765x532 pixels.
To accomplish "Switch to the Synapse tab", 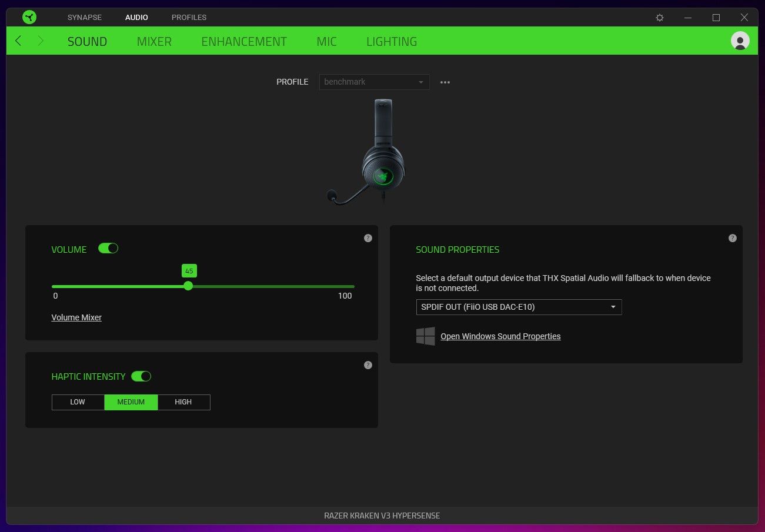I will pos(85,17).
